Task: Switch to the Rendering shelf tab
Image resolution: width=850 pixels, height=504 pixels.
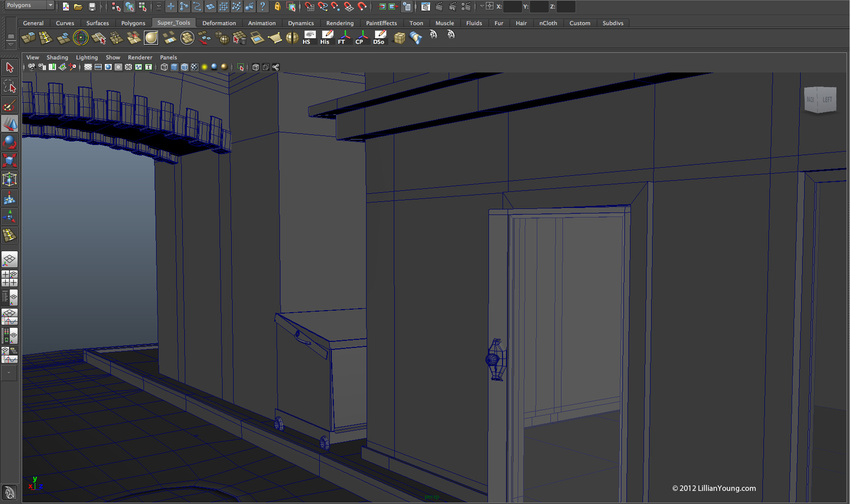Action: pos(340,23)
